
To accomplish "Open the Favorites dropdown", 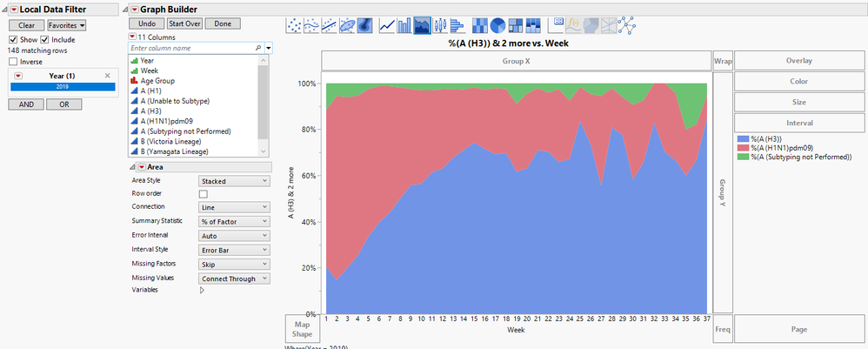I will click(x=67, y=25).
